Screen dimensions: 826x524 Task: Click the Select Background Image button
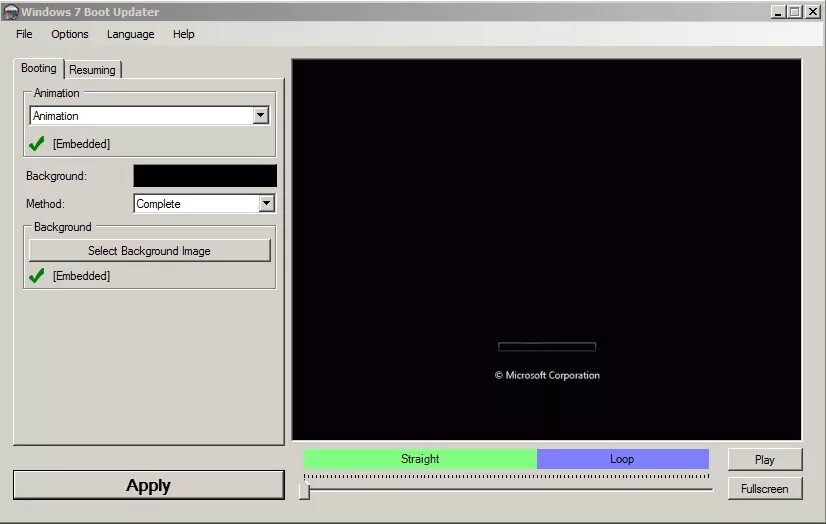[x=150, y=251]
